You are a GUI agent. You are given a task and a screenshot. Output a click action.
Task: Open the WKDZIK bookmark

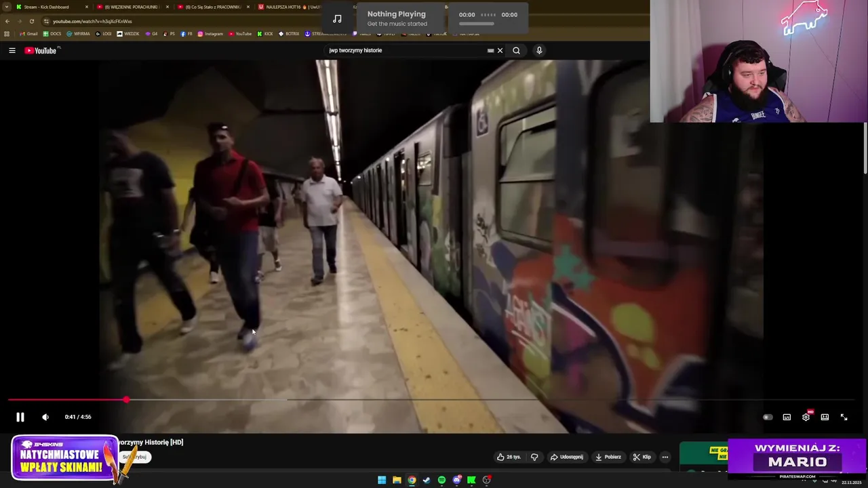128,33
